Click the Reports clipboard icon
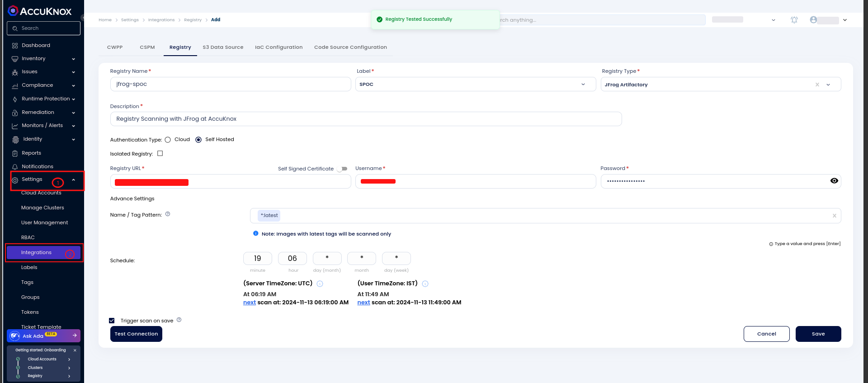The width and height of the screenshot is (868, 383). pos(15,153)
